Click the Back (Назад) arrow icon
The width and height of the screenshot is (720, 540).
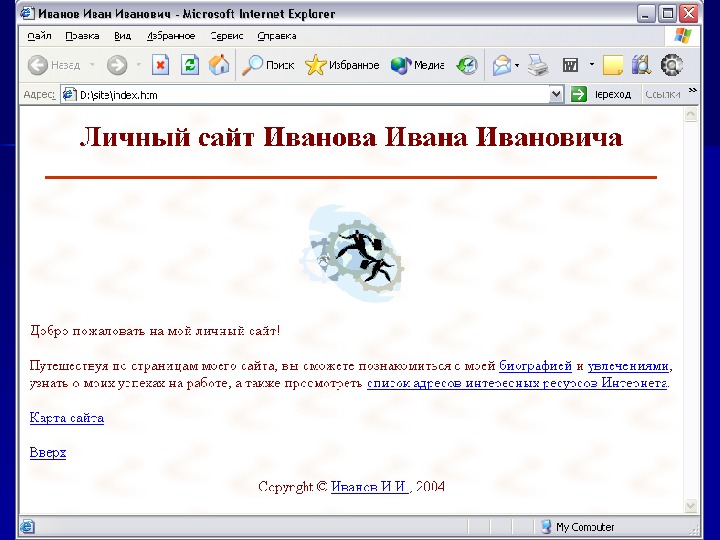[x=38, y=65]
